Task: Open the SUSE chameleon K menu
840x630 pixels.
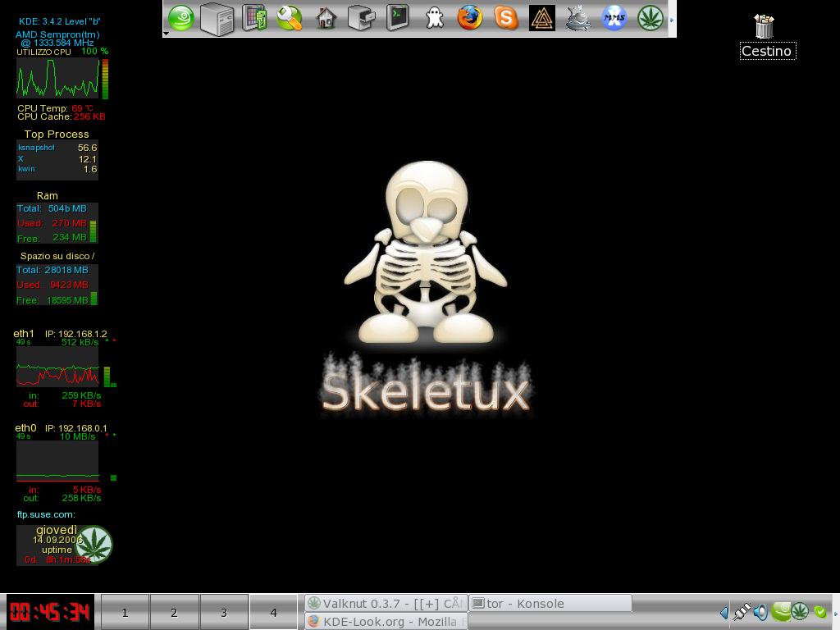Action: (181, 19)
